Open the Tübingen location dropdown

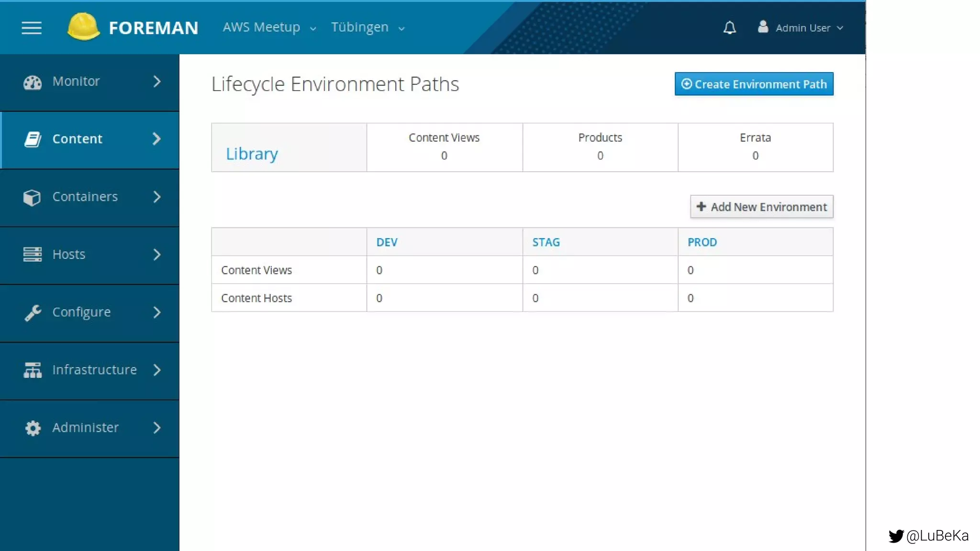367,27
